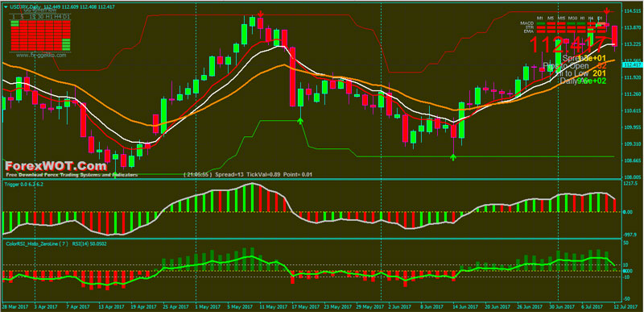Select the 30 column header in the top-left signal grid

41,17
